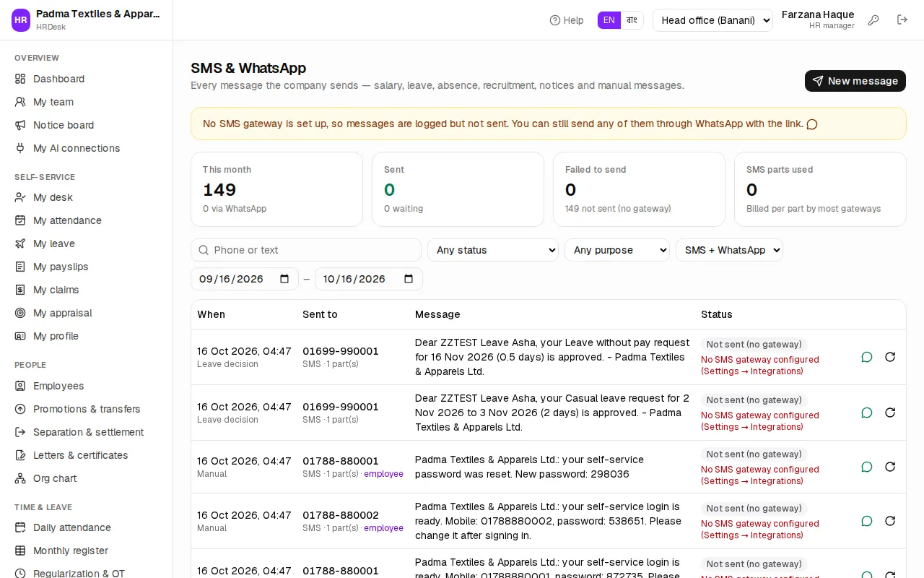Image resolution: width=924 pixels, height=578 pixels.
Task: Open Daily attendance
Action: (87, 527)
